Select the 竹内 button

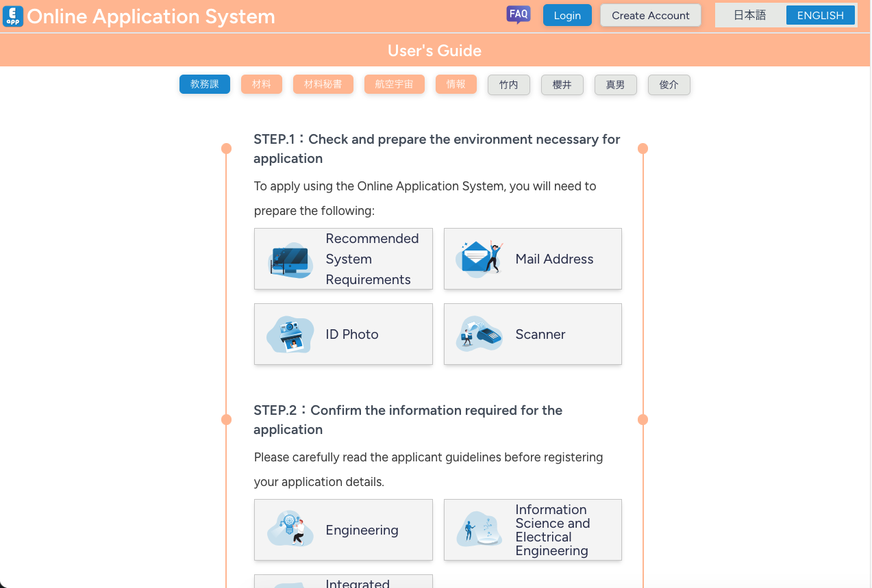(508, 85)
